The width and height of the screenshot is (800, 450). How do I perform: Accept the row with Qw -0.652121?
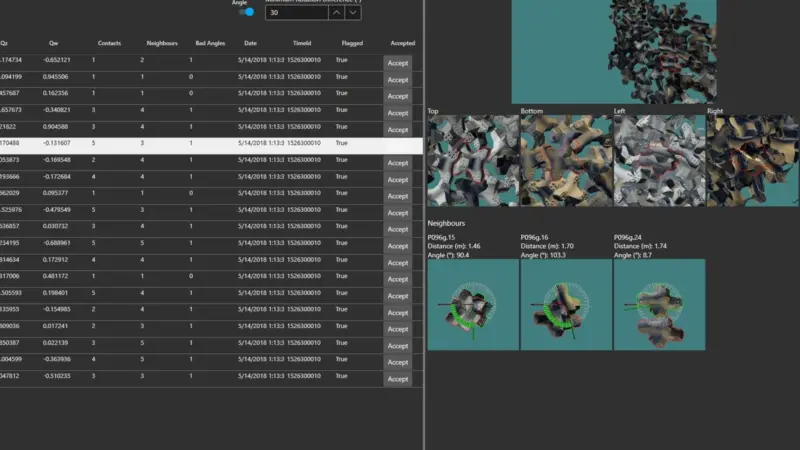click(397, 63)
